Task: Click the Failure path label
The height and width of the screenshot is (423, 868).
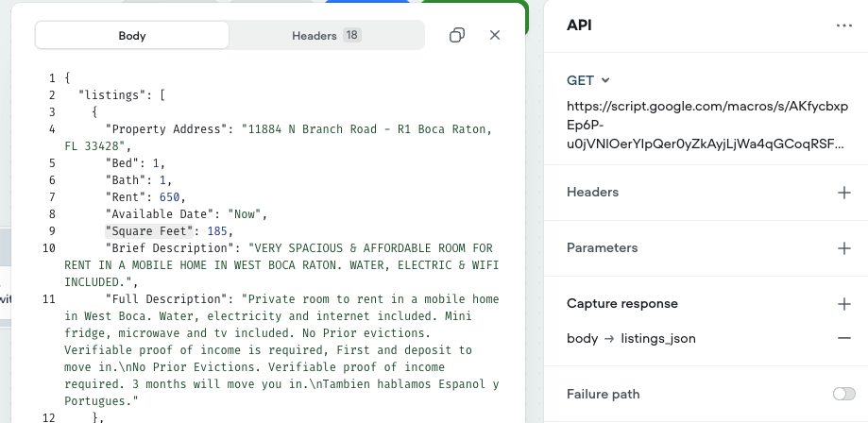Action: click(603, 394)
